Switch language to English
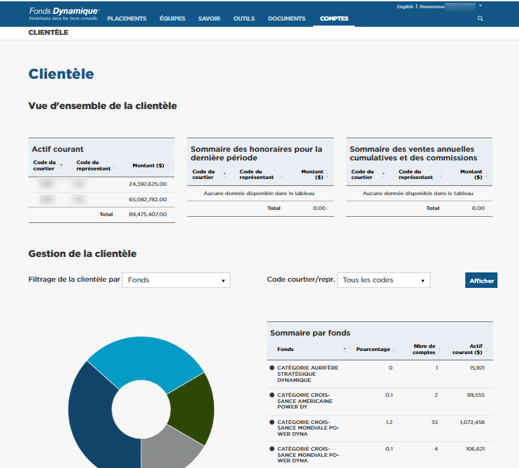 tap(405, 6)
